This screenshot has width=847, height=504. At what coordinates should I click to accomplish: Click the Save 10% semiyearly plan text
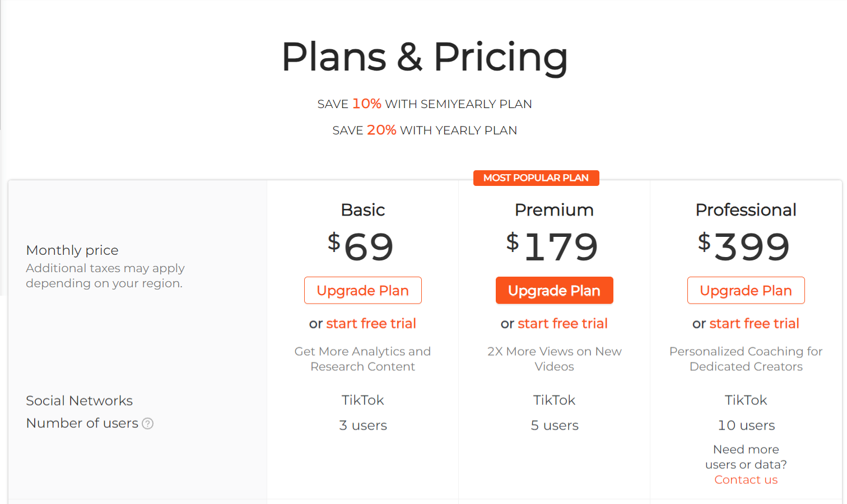(x=424, y=104)
